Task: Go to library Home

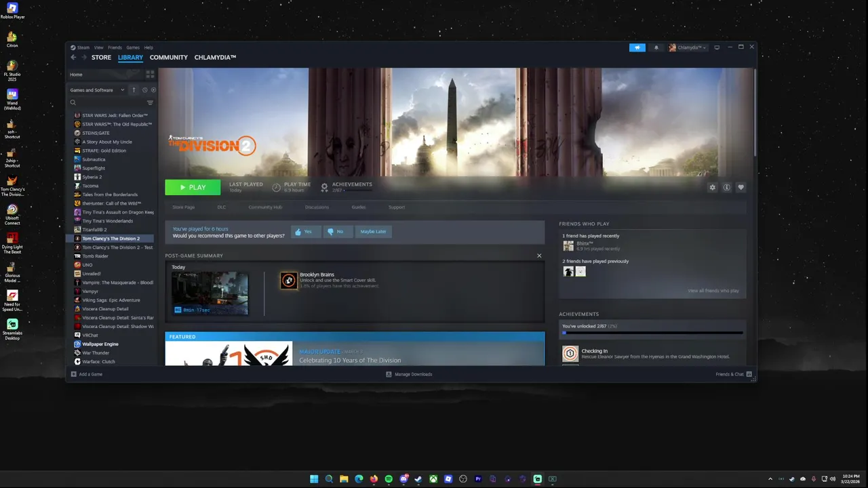Action: (x=76, y=75)
